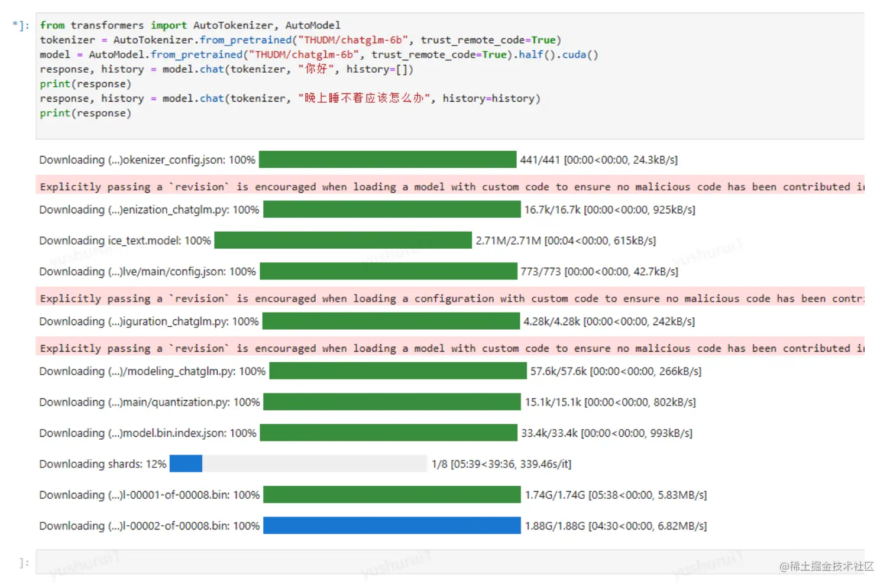Image resolution: width=890 pixels, height=588 pixels.
Task: Click the tokenizer_config.json download progress bar
Action: coord(387,160)
